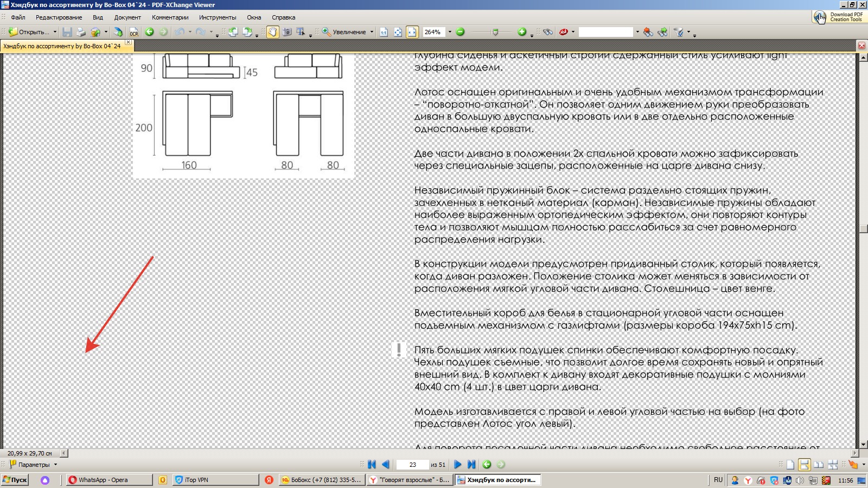Click the green plus Zoom In button
868x488 pixels.
[522, 32]
